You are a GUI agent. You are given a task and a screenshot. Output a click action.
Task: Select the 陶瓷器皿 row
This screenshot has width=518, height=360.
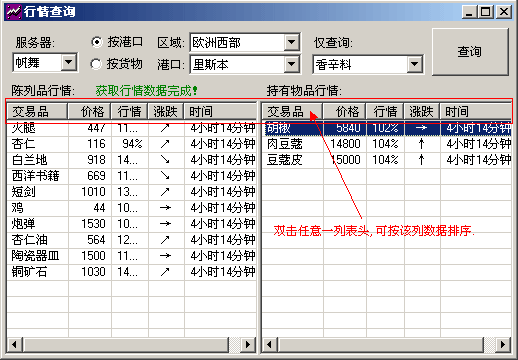132,256
